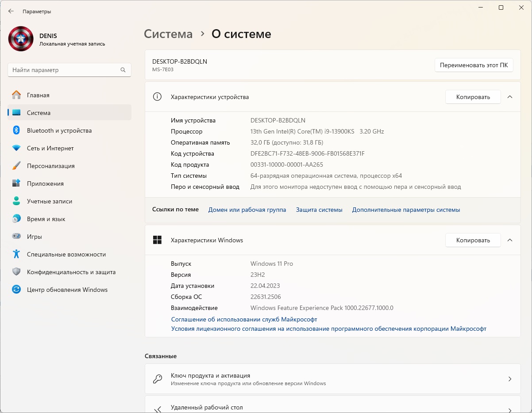Click the Games controller icon
The height and width of the screenshot is (413, 532).
16,237
